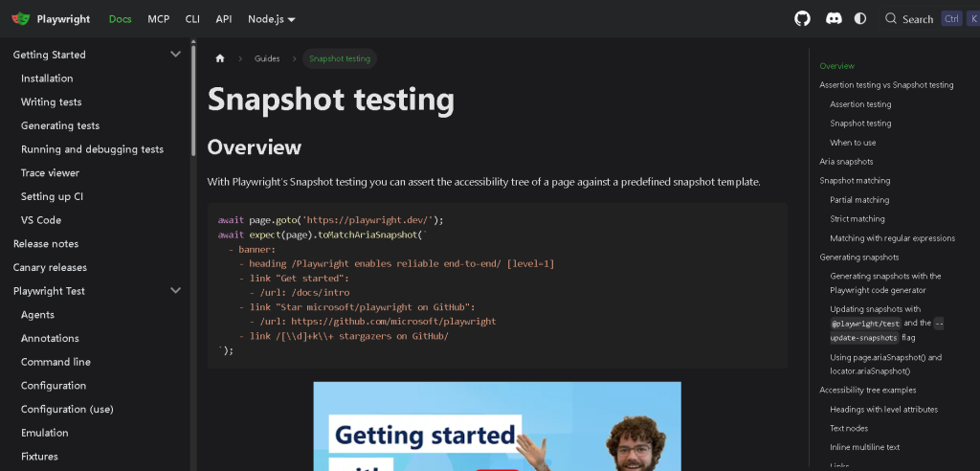Jump to Accessibility tree examples section
This screenshot has height=471, width=980.
pos(867,390)
